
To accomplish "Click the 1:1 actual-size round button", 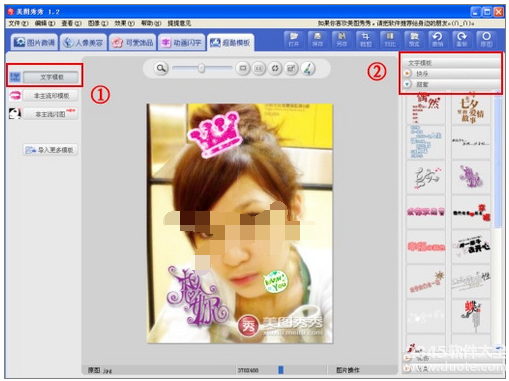I will coord(259,69).
